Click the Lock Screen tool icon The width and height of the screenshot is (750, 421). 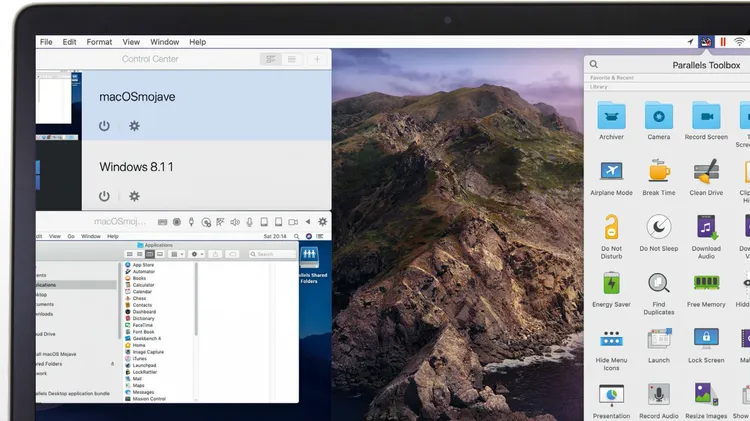[706, 339]
